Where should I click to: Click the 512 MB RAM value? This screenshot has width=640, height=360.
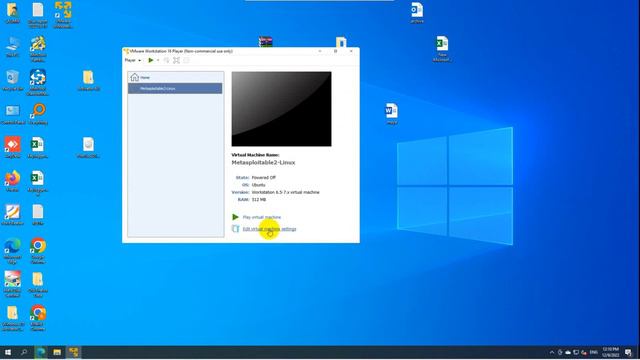[x=259, y=200]
